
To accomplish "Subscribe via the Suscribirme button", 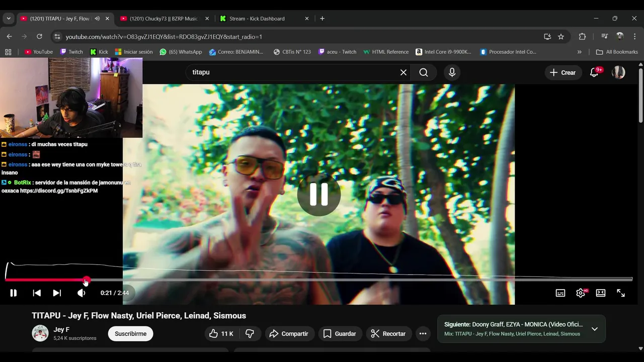I will [131, 334].
